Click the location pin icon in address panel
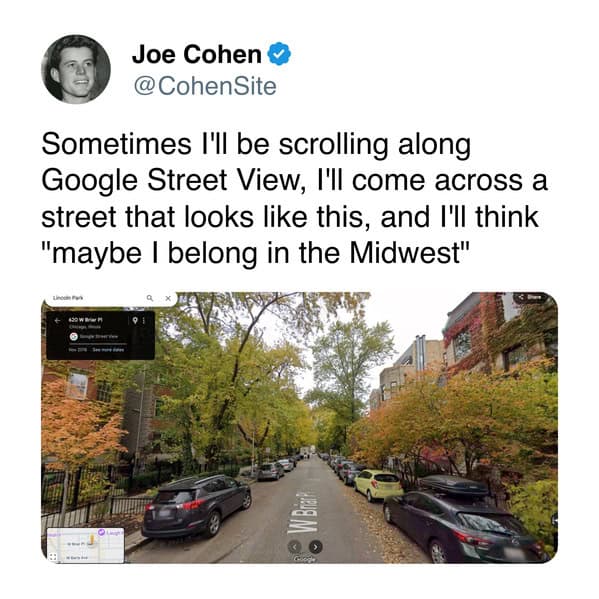Screen dimensions: 599x599 pos(135,320)
